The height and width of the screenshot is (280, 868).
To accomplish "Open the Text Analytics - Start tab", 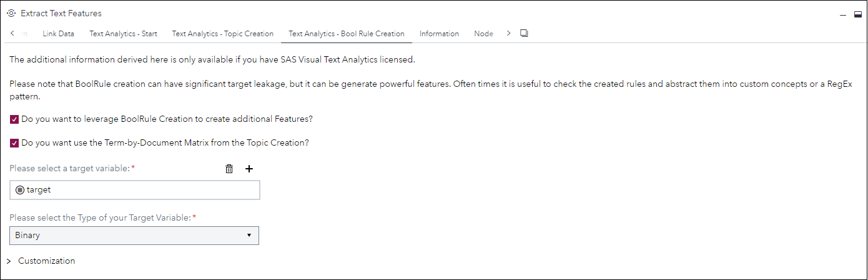I will click(x=123, y=34).
